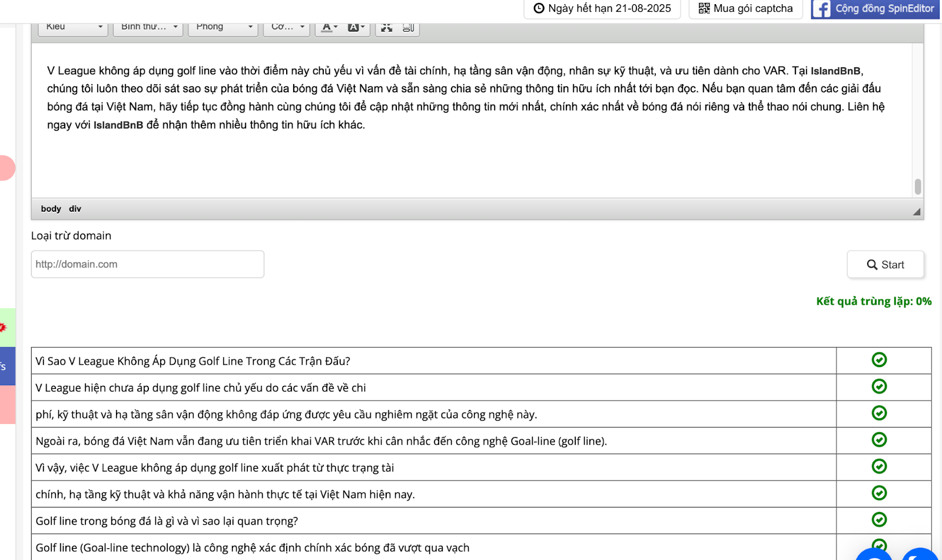Click row text 'Golf line trong bóng đá là gì'

[x=167, y=521]
